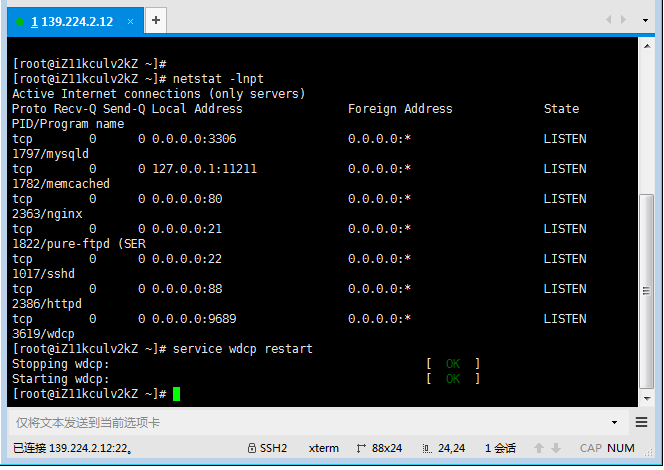The width and height of the screenshot is (664, 470).
Task: Click the Stopping wdcp: line
Action: pyautogui.click(x=61, y=364)
